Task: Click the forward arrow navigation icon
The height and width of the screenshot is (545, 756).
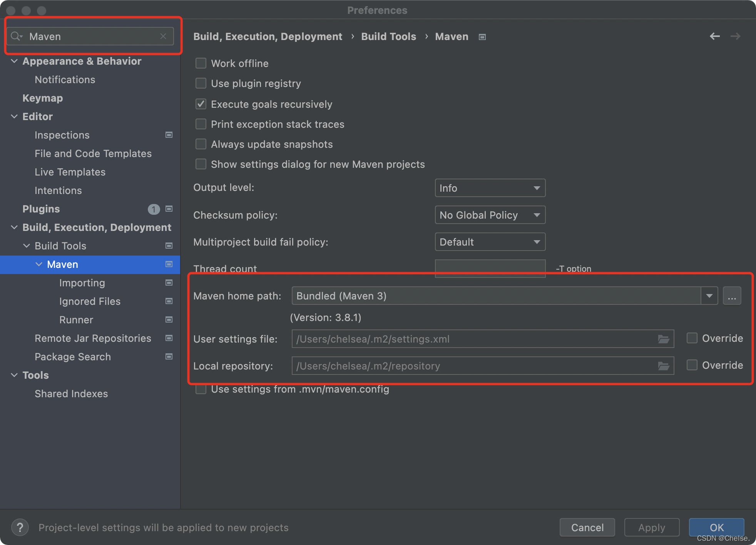Action: coord(735,36)
